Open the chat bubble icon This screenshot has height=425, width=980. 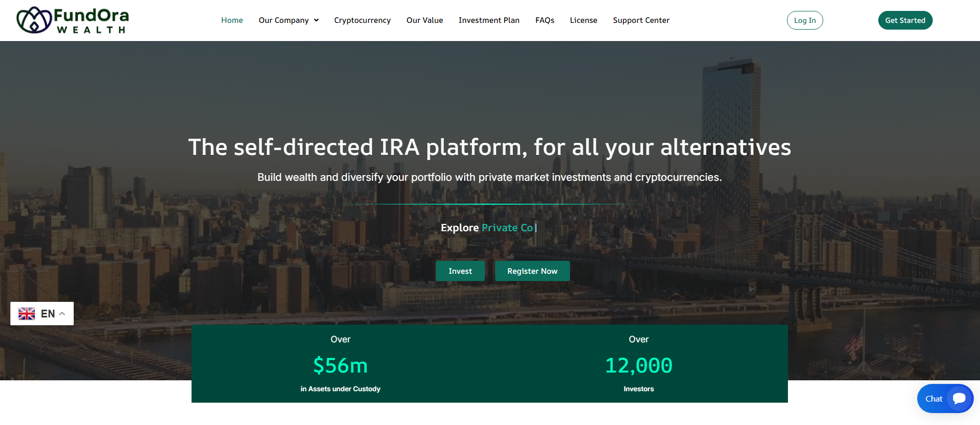point(959,399)
